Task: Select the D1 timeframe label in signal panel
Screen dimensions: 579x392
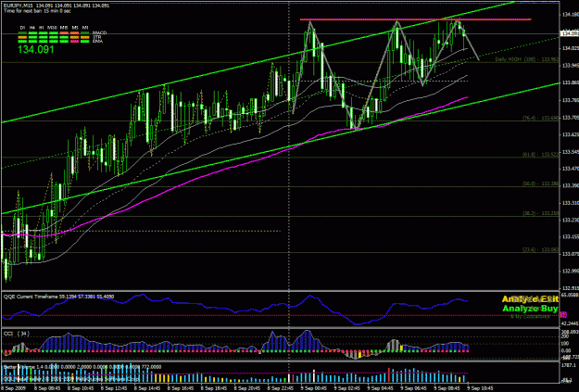Action: point(22,28)
